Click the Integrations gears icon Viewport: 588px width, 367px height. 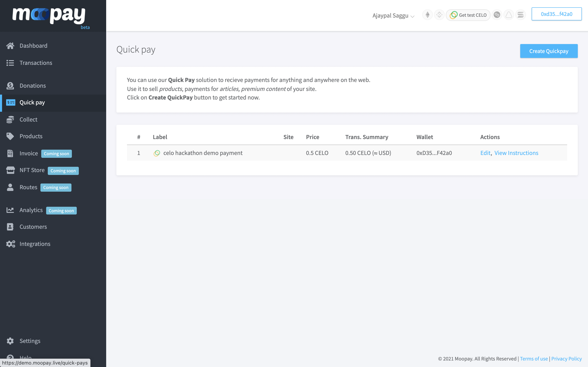pos(10,244)
